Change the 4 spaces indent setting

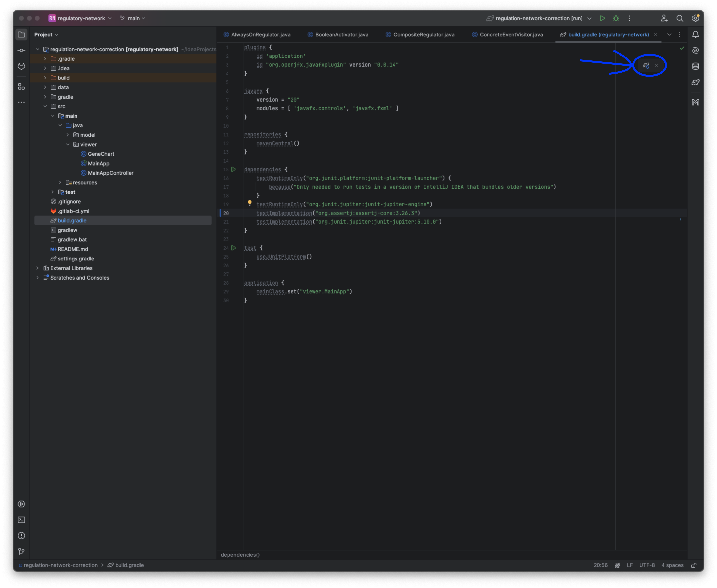pyautogui.click(x=673, y=565)
